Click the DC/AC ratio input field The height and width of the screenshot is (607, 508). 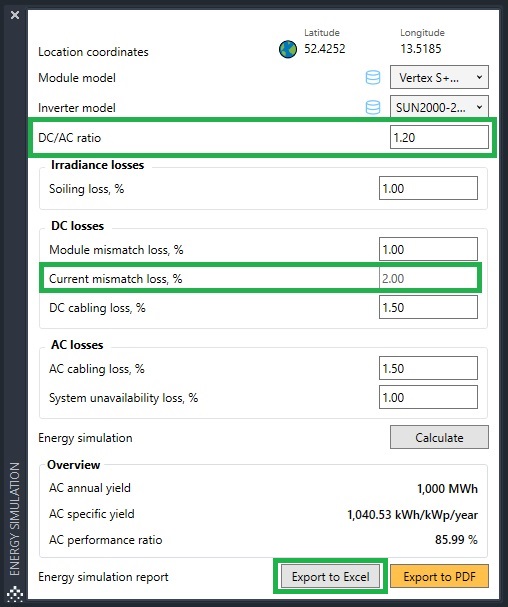click(x=439, y=137)
